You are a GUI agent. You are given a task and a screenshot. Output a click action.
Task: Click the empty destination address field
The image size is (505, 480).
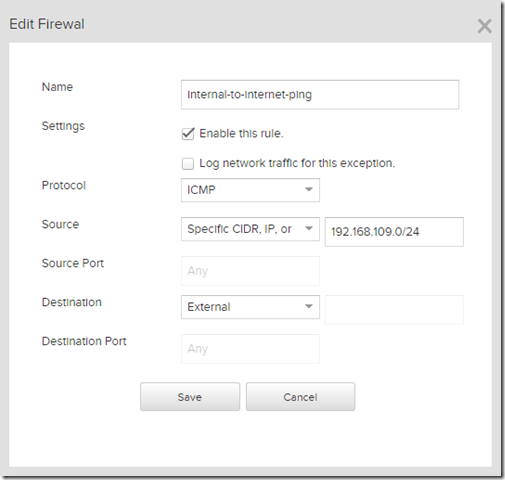click(394, 310)
